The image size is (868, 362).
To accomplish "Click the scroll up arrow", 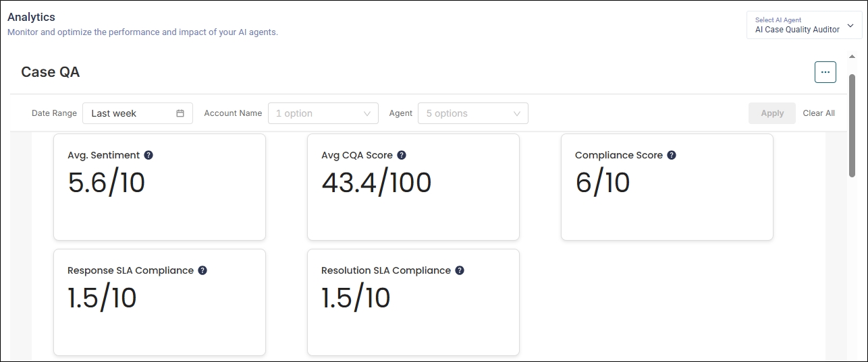I will coord(852,57).
